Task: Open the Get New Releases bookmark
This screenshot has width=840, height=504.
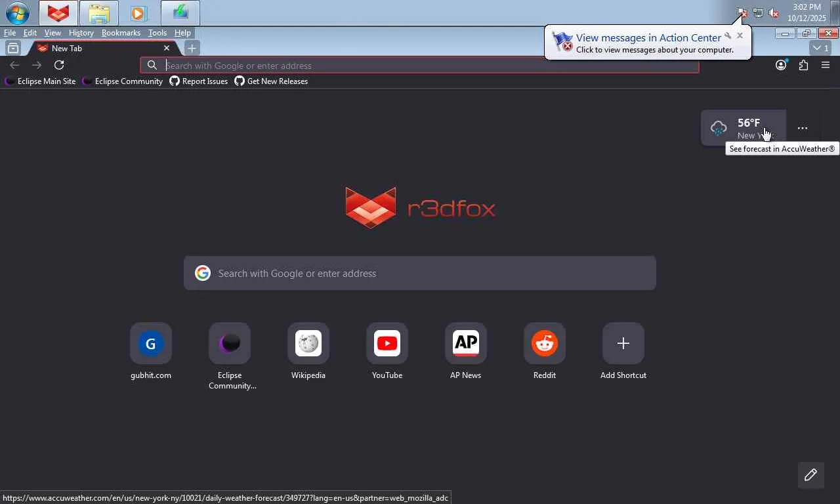Action: pos(271,81)
